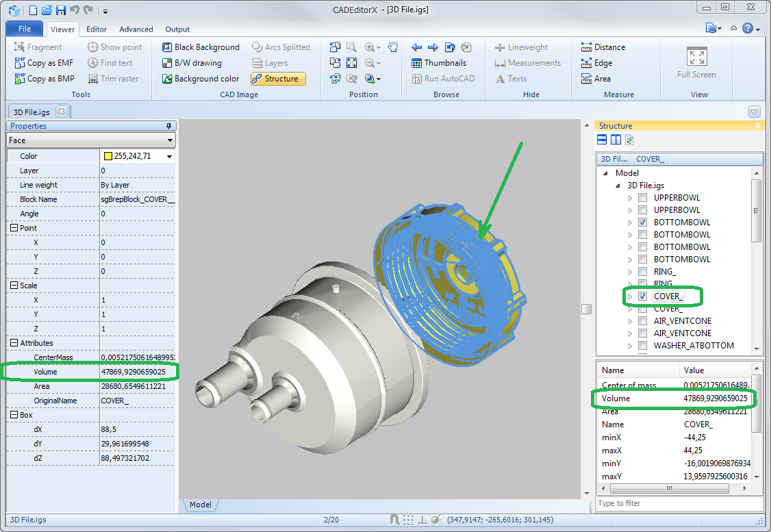Check the AIR_VENTCONE checkbox
The image size is (771, 532).
[642, 321]
